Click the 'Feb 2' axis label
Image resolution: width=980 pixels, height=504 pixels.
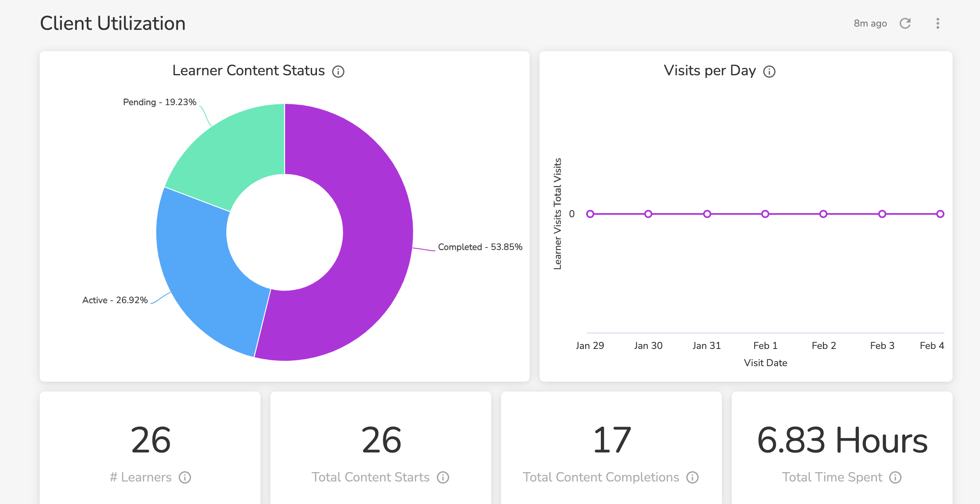point(824,346)
